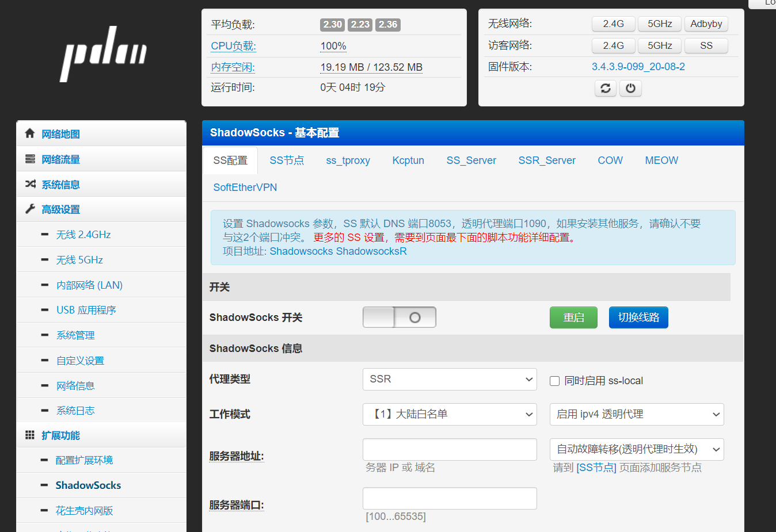
Task: Click the crossed-arrows icon beside 系统信息
Action: click(29, 184)
